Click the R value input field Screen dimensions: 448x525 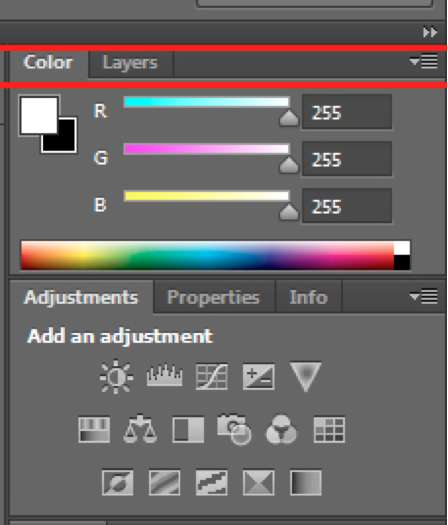click(x=347, y=112)
